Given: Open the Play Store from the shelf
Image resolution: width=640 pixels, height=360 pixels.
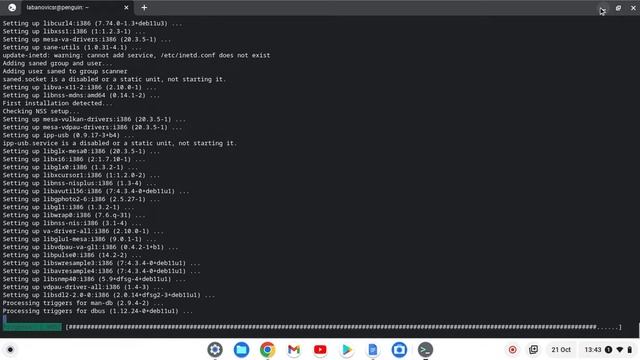Looking at the screenshot, I should (x=347, y=350).
